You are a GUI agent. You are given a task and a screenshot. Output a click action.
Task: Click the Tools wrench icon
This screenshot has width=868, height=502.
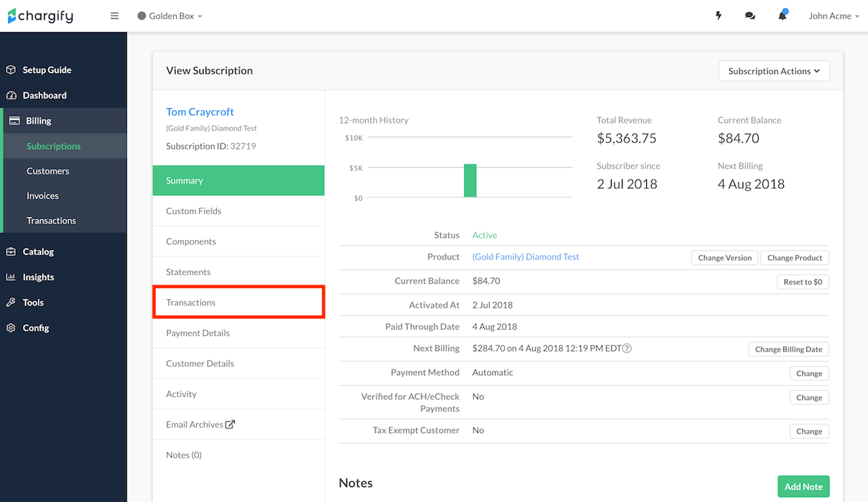click(11, 303)
